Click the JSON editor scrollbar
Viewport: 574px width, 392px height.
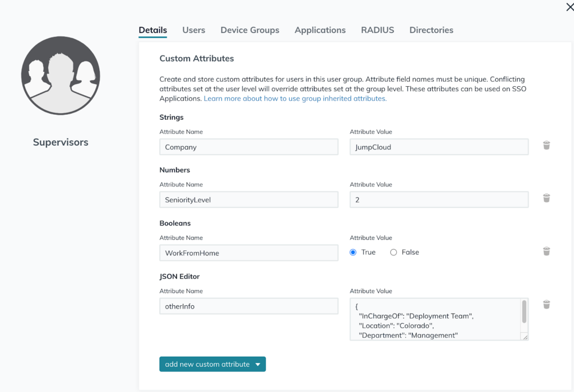tap(524, 312)
